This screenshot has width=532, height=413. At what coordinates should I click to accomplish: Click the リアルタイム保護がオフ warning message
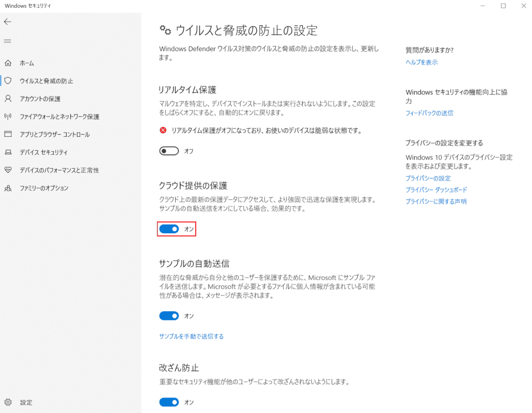pos(267,131)
